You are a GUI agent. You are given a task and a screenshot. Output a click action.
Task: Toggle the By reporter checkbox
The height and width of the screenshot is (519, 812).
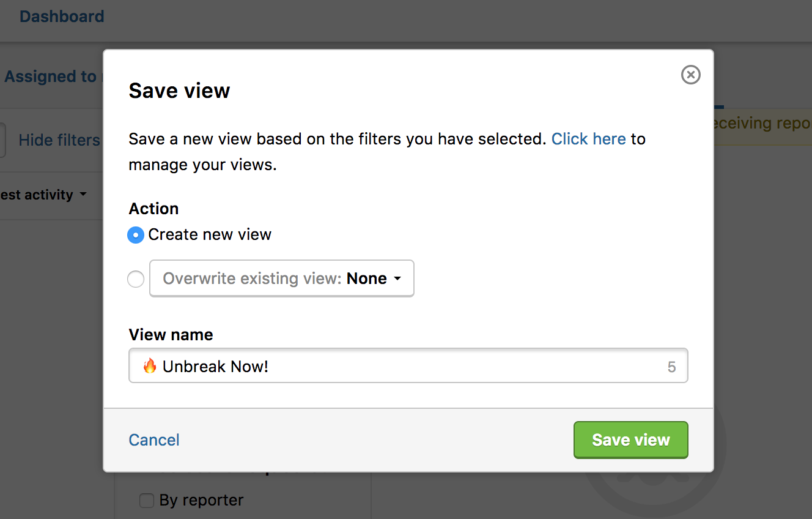(x=147, y=501)
